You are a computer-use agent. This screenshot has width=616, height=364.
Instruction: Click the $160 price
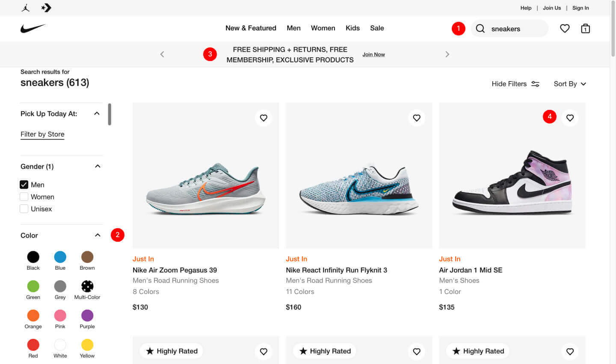(x=293, y=307)
